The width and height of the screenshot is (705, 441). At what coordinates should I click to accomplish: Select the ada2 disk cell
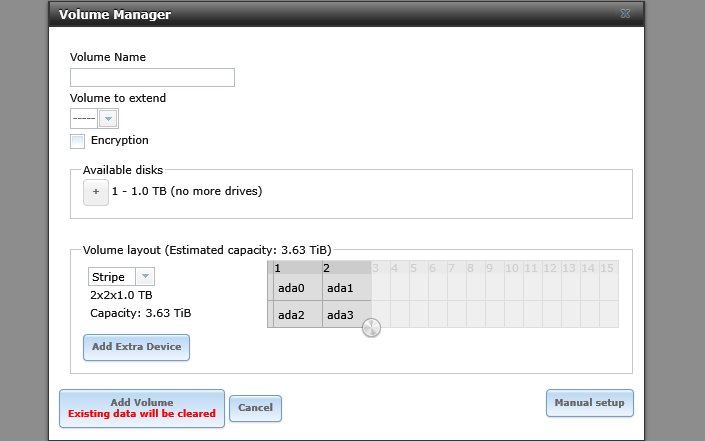point(298,315)
